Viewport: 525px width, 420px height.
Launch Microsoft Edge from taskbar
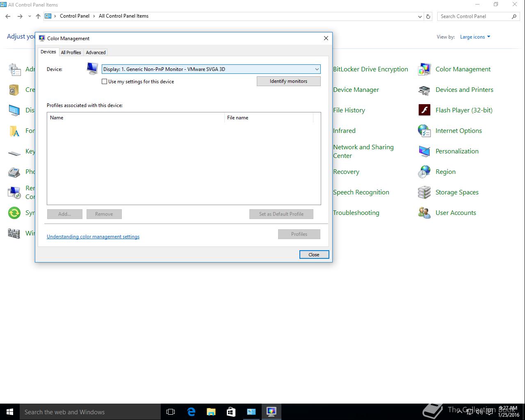click(x=191, y=412)
